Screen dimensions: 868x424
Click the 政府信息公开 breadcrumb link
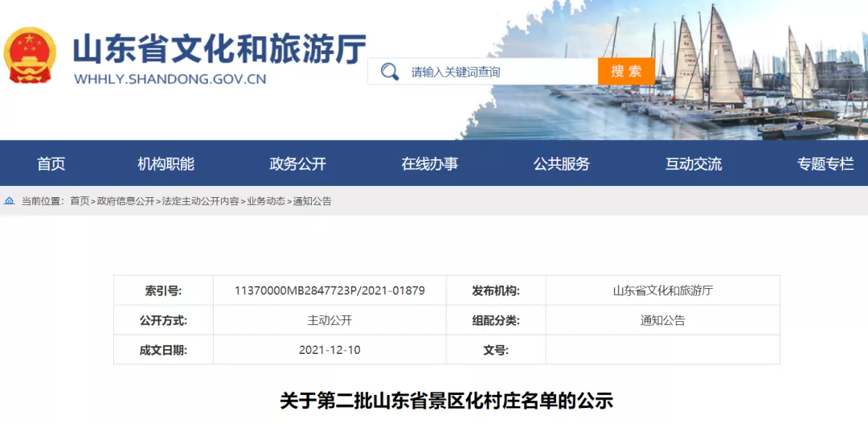pos(125,202)
